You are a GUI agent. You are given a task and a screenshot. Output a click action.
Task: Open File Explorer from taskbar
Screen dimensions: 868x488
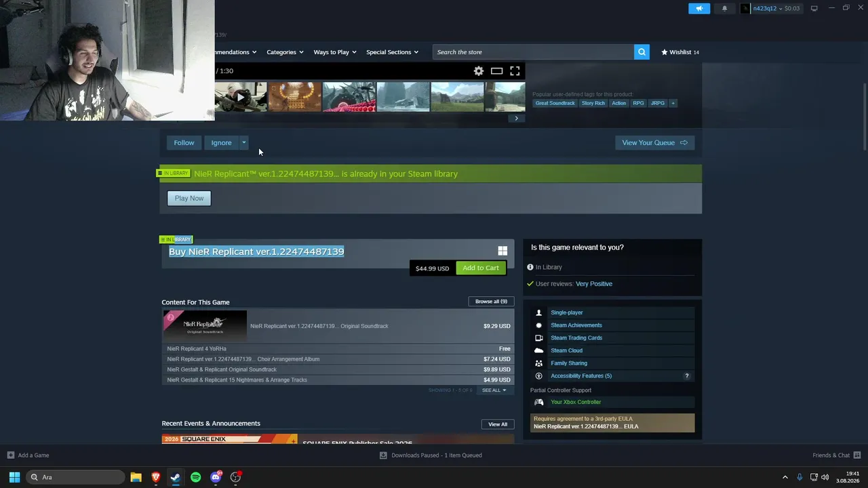point(136,477)
